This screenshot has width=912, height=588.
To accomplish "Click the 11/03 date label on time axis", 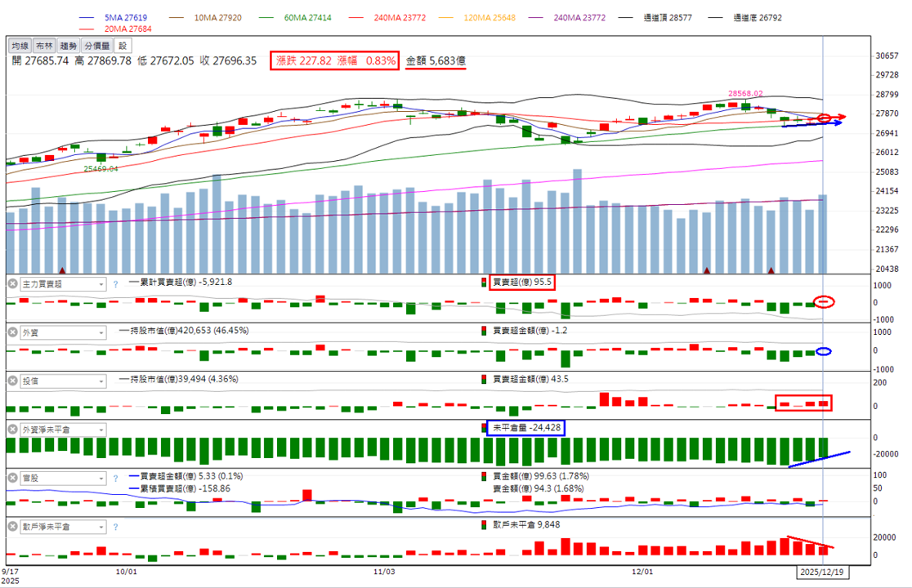I will coord(384,572).
